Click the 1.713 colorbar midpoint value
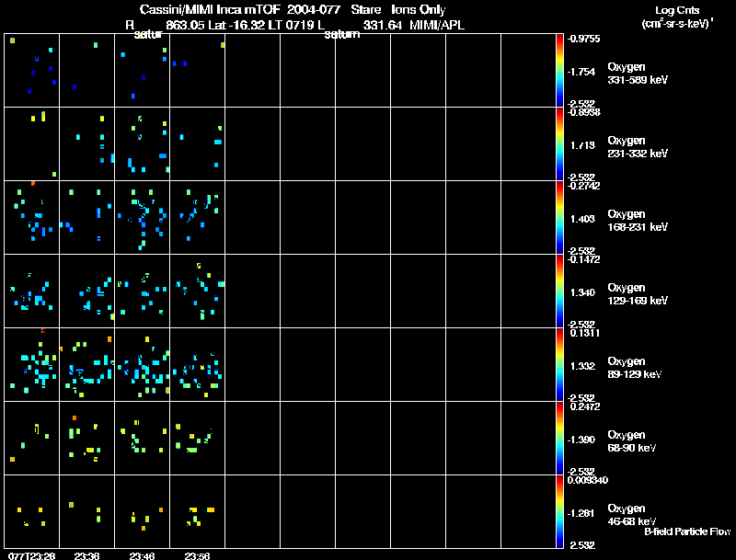 [x=582, y=145]
